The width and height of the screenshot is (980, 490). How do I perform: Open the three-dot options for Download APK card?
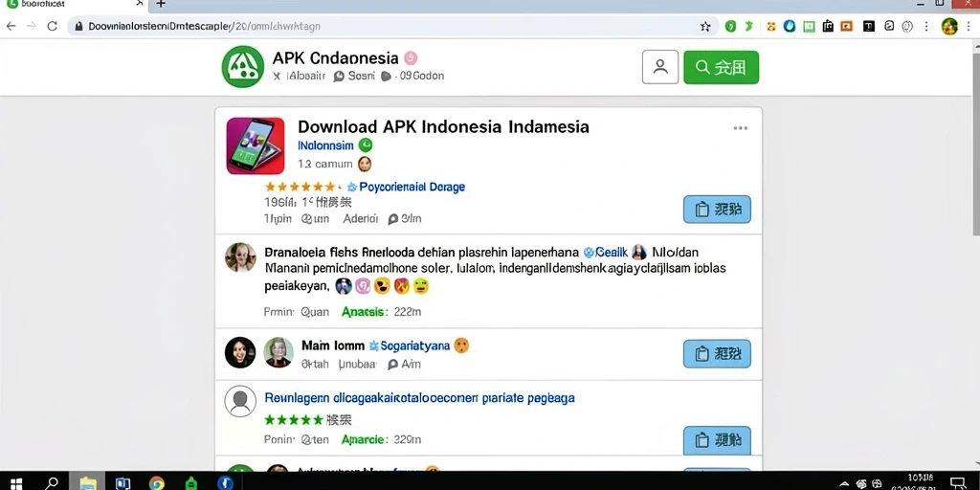pos(740,128)
